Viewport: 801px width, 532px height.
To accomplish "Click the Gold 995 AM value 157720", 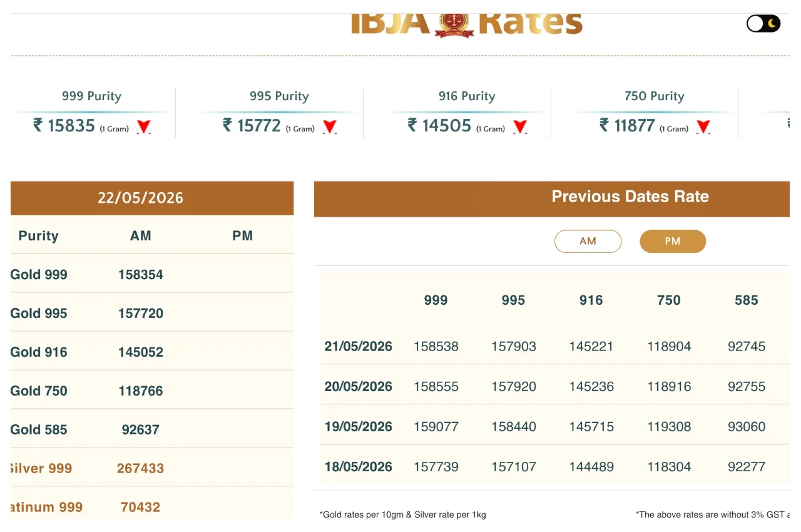I will pos(141,314).
